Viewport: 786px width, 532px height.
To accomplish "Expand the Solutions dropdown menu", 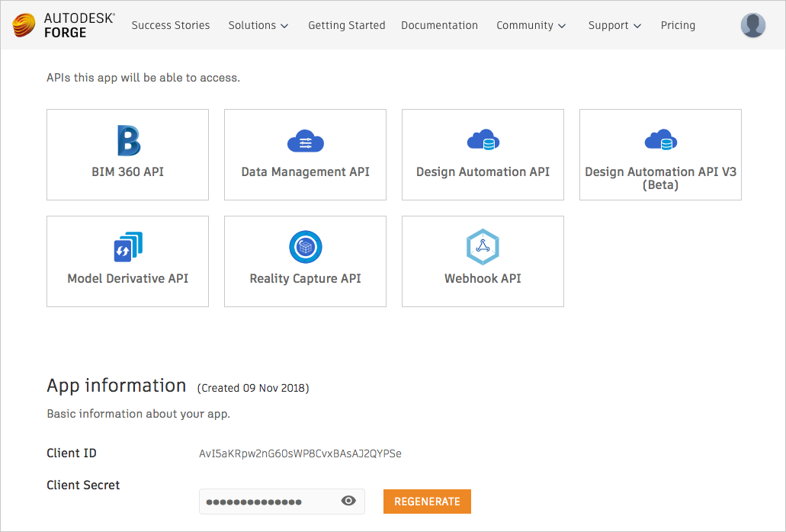I will 258,25.
